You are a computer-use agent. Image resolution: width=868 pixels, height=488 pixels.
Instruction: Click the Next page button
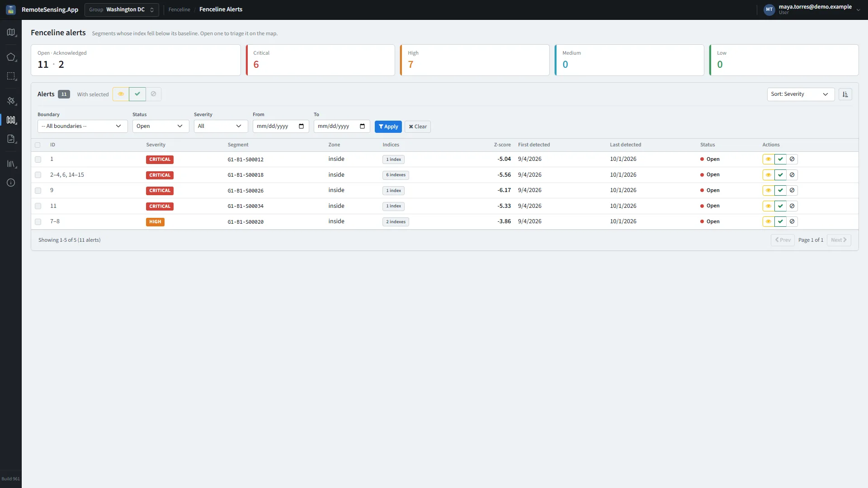click(x=839, y=240)
